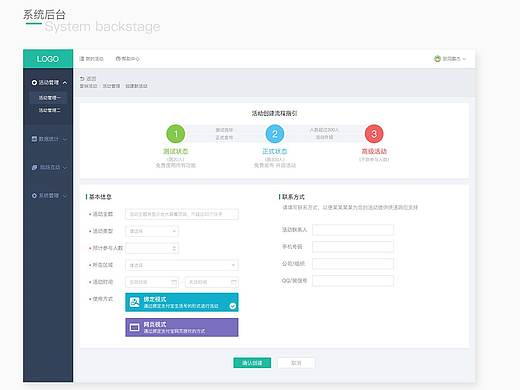The image size is (520, 390).
Task: Click the 我的活动 list icon
Action: 82,59
